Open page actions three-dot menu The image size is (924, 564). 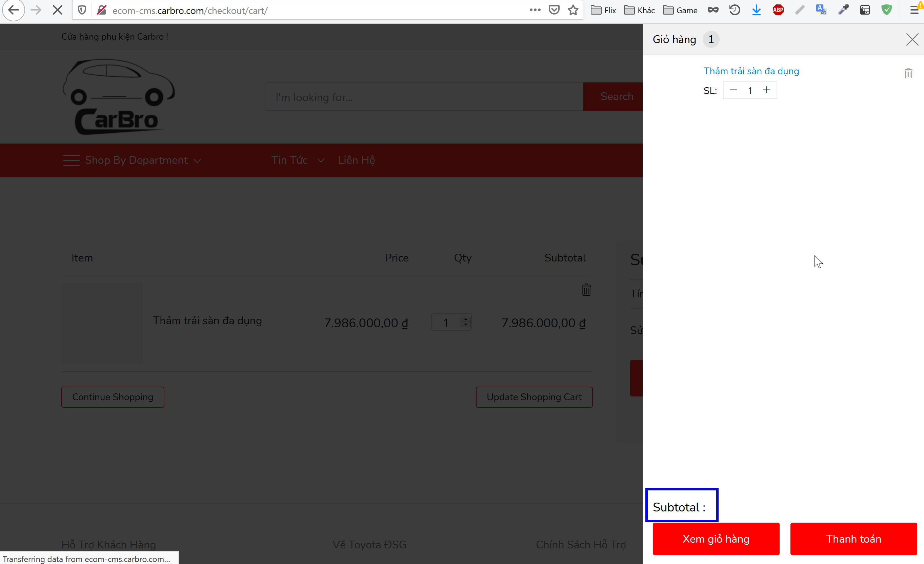(x=535, y=10)
